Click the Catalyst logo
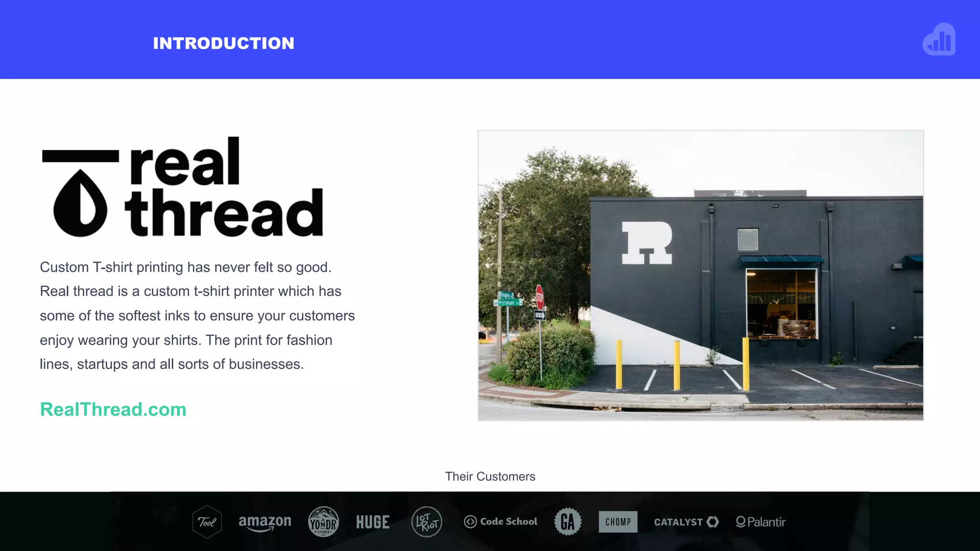Viewport: 980px width, 551px height. coord(686,522)
